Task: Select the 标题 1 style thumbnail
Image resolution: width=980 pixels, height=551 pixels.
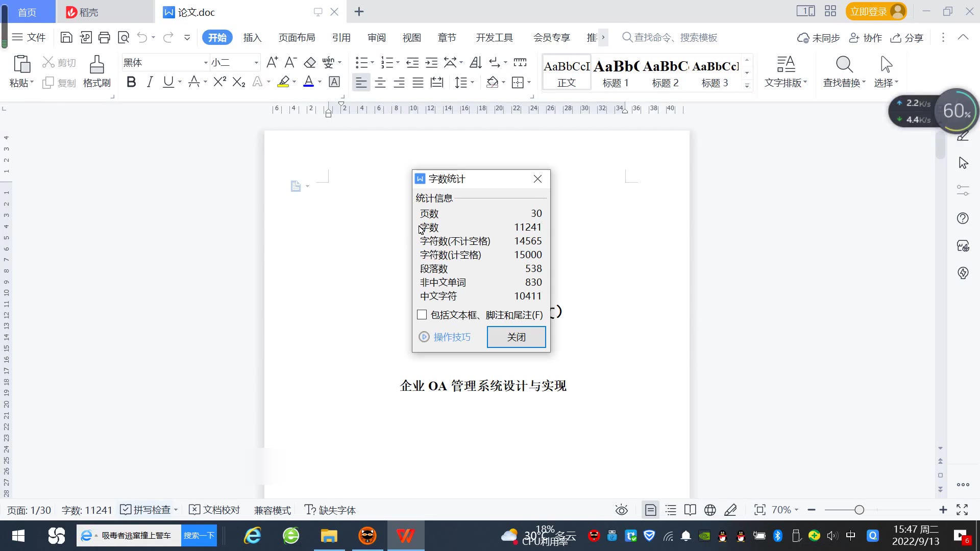Action: point(616,72)
